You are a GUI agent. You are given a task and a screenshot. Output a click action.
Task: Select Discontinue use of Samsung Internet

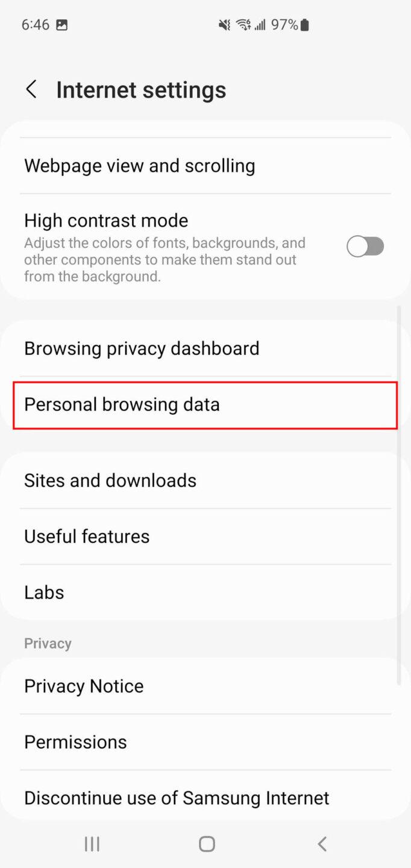[176, 797]
